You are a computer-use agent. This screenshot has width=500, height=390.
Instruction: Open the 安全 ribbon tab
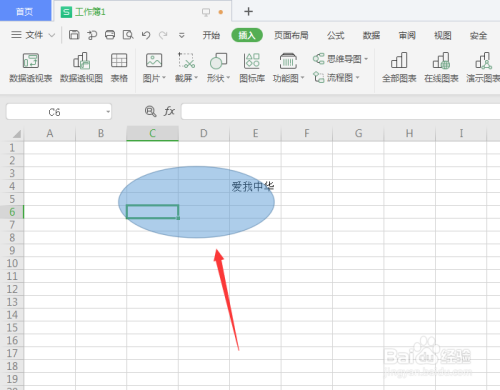pyautogui.click(x=478, y=35)
